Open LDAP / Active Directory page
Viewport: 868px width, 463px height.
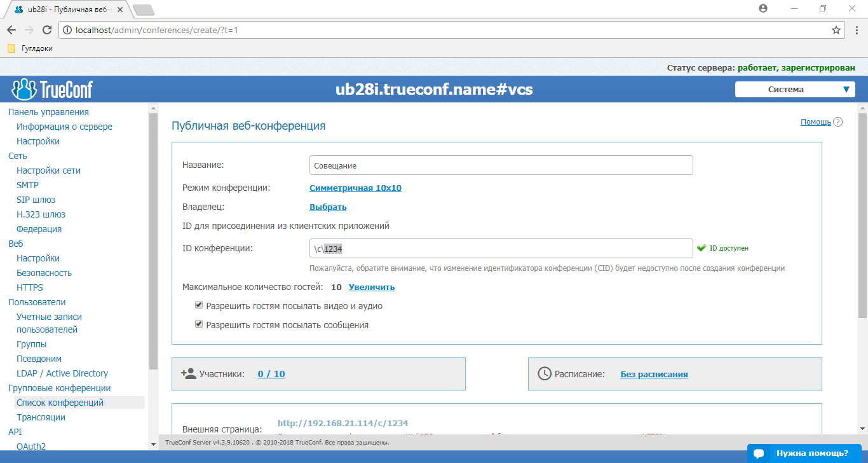coord(62,373)
